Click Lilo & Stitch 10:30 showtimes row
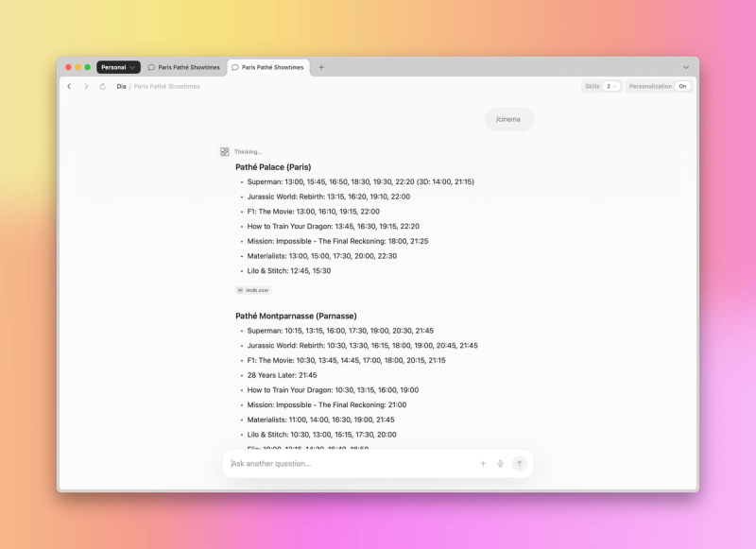 [321, 435]
